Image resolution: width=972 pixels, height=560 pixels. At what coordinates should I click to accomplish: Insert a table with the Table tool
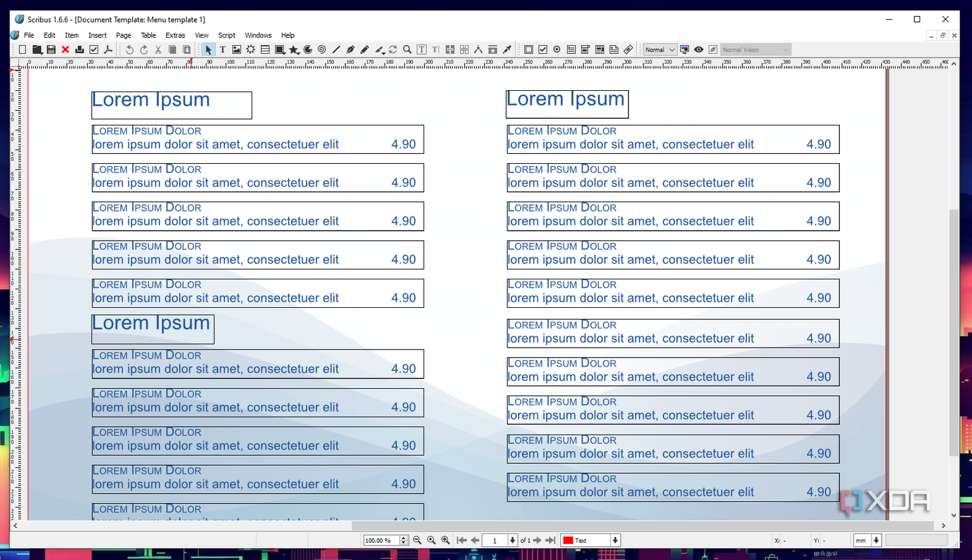click(x=265, y=50)
